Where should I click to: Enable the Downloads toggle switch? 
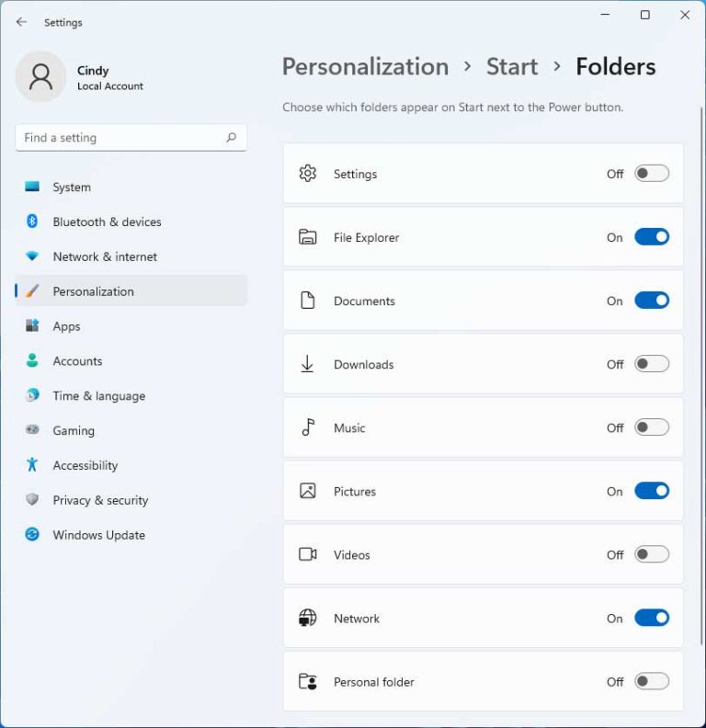pos(652,363)
